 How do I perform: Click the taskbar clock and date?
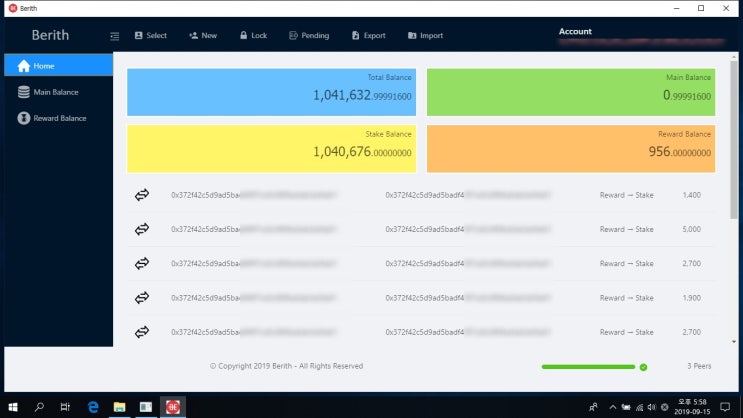pyautogui.click(x=692, y=407)
